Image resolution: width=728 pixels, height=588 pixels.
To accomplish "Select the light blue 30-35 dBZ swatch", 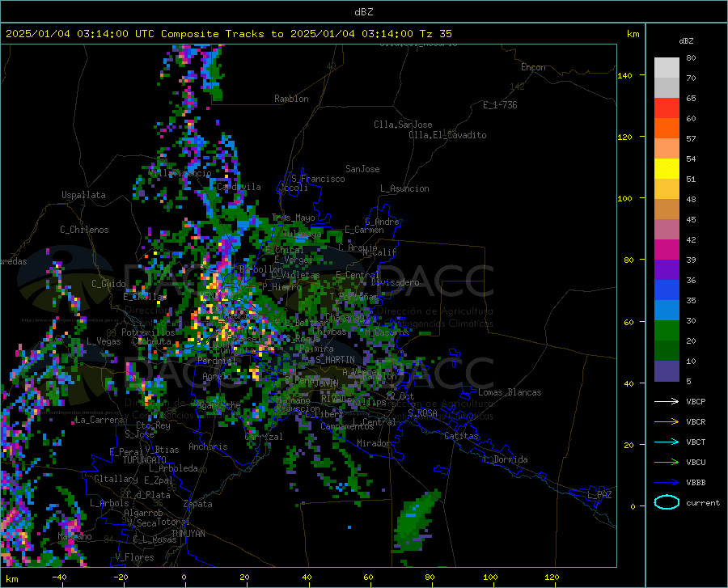I will pos(667,311).
